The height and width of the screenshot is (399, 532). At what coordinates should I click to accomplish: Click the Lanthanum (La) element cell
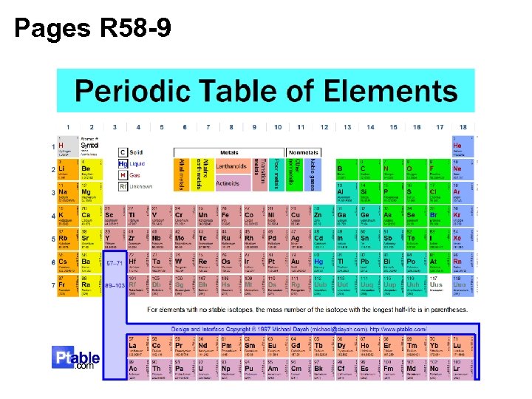[x=137, y=347]
